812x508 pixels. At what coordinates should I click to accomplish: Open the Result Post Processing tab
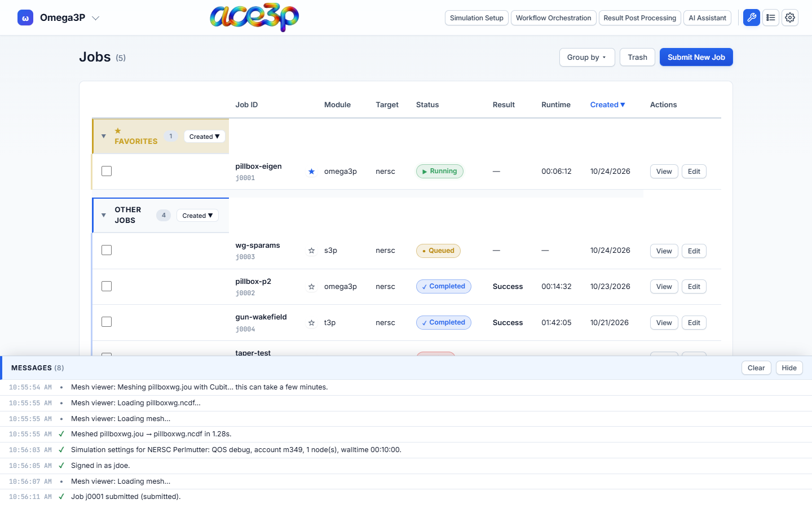point(640,18)
